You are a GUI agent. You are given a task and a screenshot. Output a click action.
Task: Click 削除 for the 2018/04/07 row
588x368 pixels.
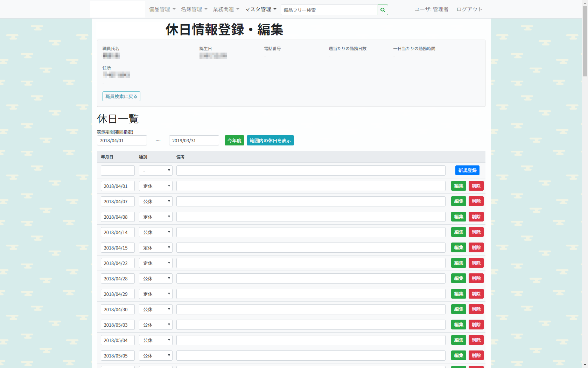(x=476, y=201)
